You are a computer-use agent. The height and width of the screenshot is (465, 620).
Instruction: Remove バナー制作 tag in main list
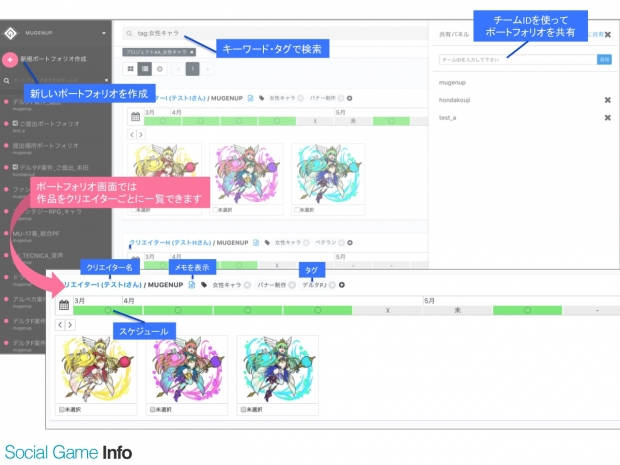tap(341, 98)
